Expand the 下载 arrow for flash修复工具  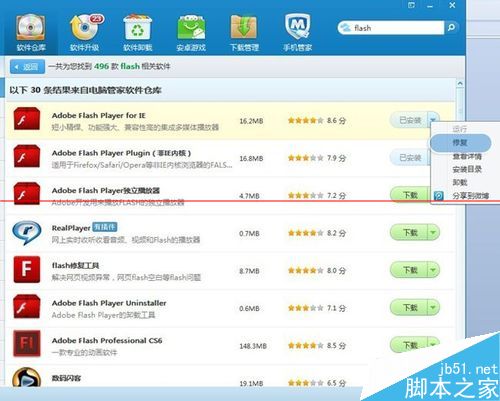(433, 270)
